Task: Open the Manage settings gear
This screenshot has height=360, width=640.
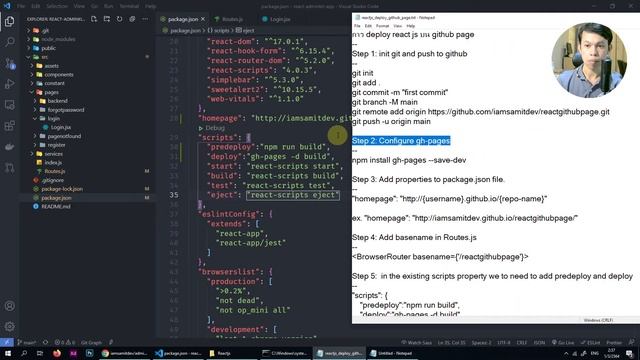Action: point(9,326)
